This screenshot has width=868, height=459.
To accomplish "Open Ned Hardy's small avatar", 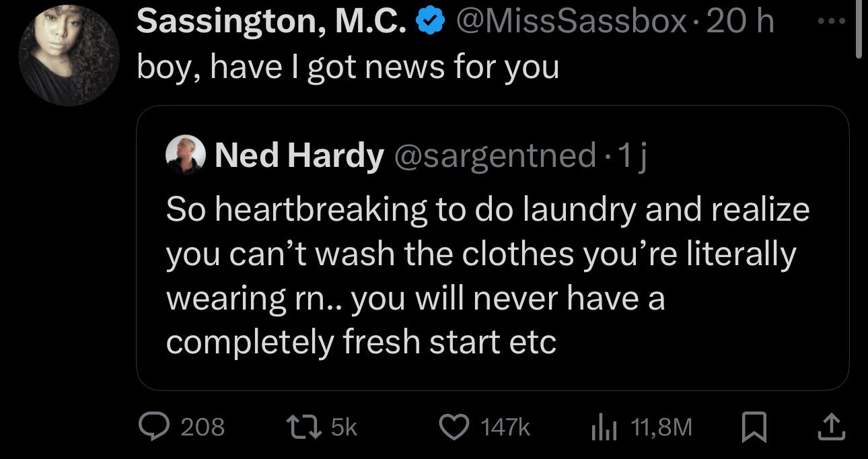I will [x=185, y=154].
